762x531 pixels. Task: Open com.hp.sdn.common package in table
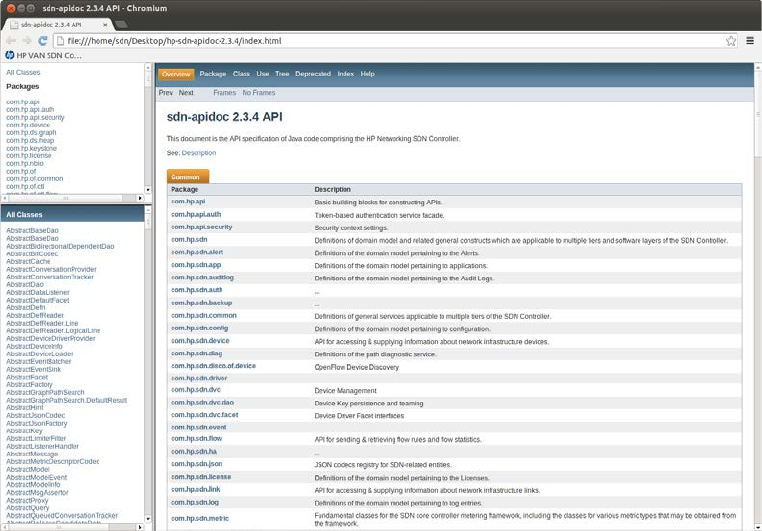[x=204, y=315]
